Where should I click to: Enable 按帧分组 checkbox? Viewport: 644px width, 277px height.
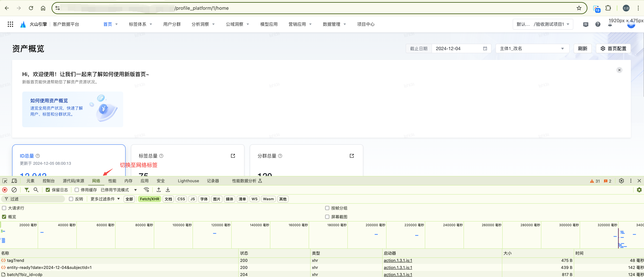click(327, 208)
